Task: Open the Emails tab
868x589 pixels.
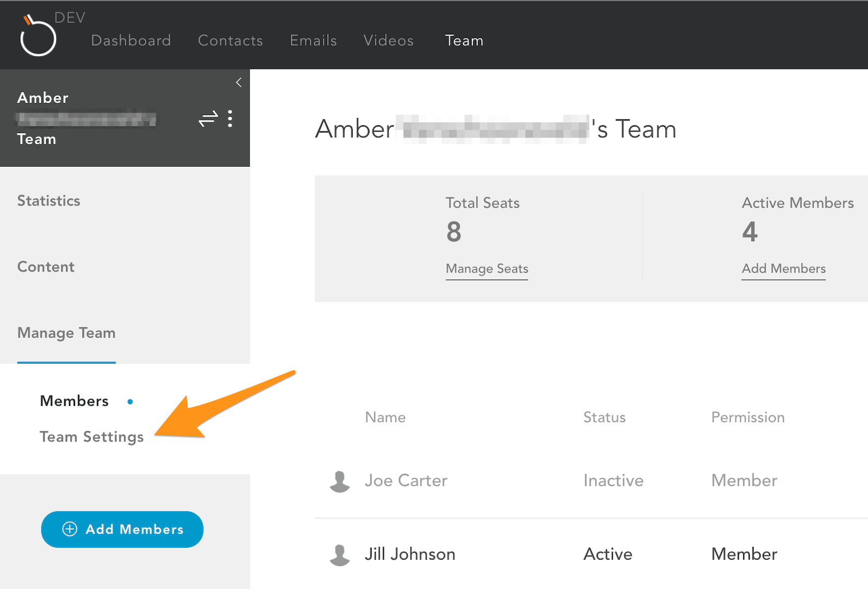Action: [x=313, y=40]
